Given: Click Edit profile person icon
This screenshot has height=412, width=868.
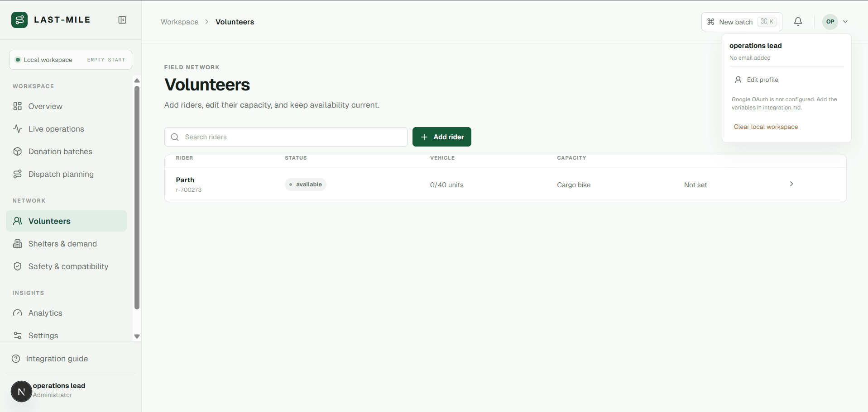Looking at the screenshot, I should [x=738, y=80].
